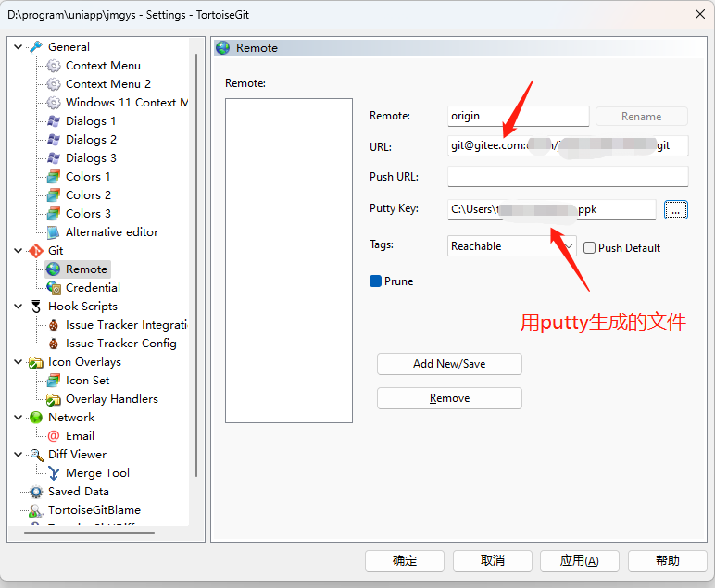This screenshot has width=715, height=588.
Task: Select Context Menu 2 settings page
Action: pos(108,84)
